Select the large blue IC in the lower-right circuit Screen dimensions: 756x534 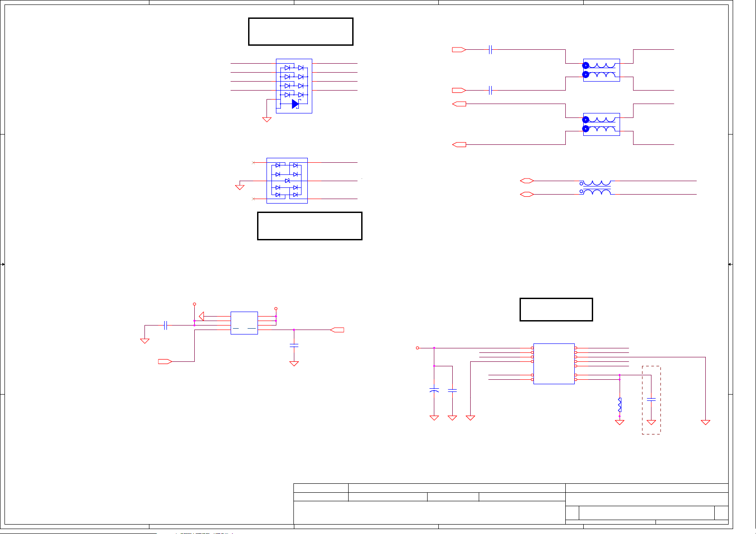(x=554, y=364)
